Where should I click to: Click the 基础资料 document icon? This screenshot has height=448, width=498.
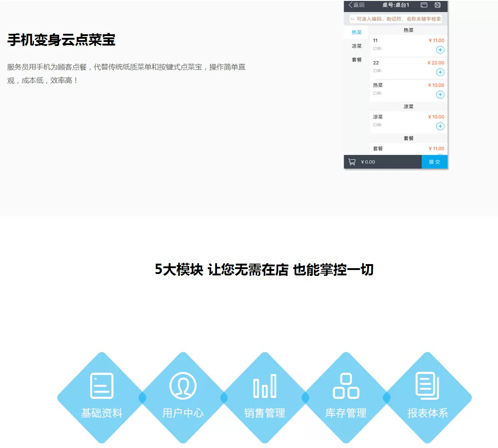pos(101,385)
